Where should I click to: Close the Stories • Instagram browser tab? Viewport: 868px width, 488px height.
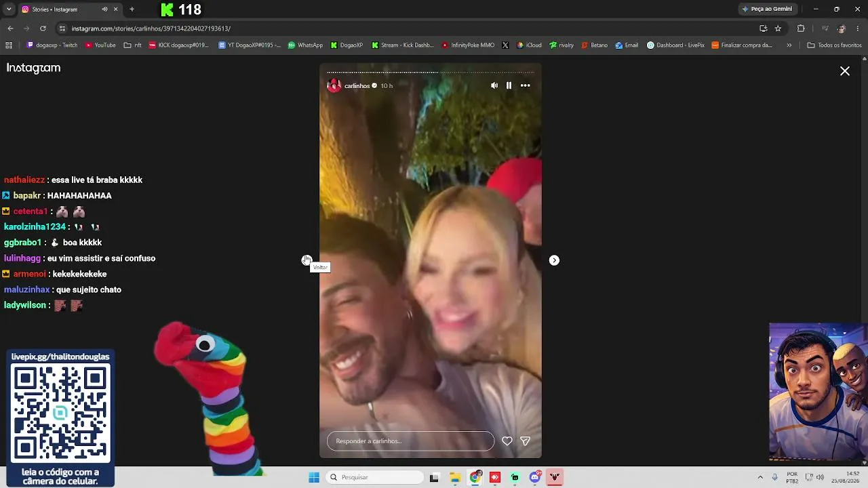116,9
